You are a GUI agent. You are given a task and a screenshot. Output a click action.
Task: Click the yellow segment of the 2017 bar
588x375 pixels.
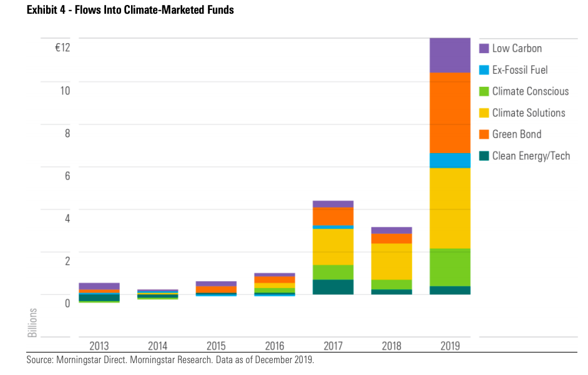pos(333,246)
